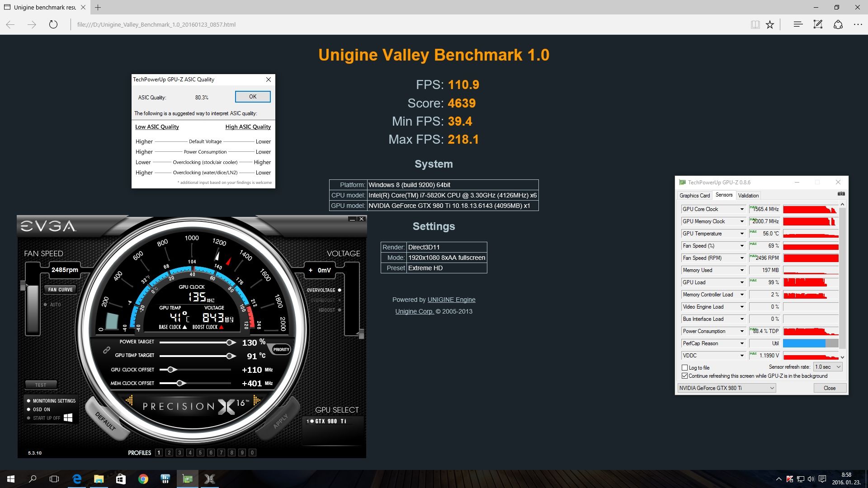Open taskbar search magnifier

(33, 479)
